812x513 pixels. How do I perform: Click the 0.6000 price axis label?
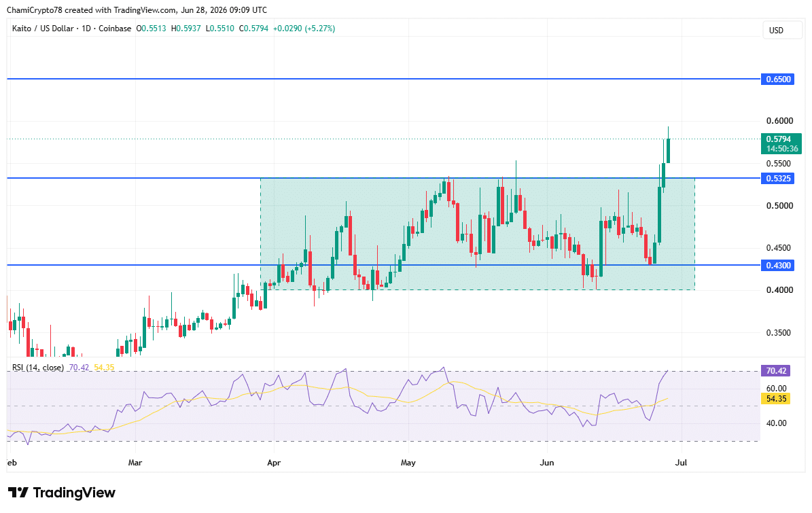(779, 121)
